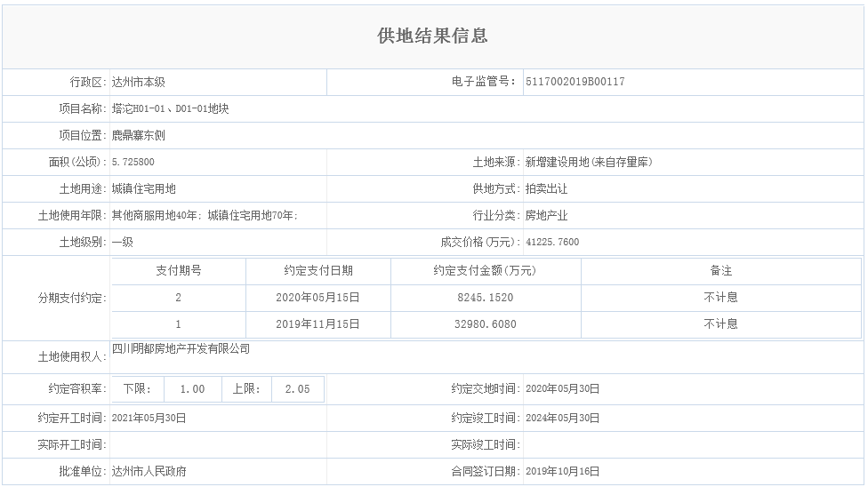Select agreed handover date 2020年05月30日

pyautogui.click(x=562, y=389)
